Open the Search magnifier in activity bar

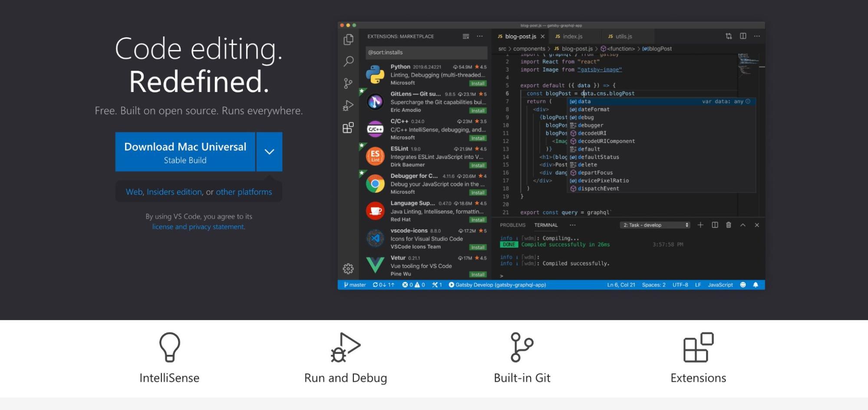click(348, 61)
